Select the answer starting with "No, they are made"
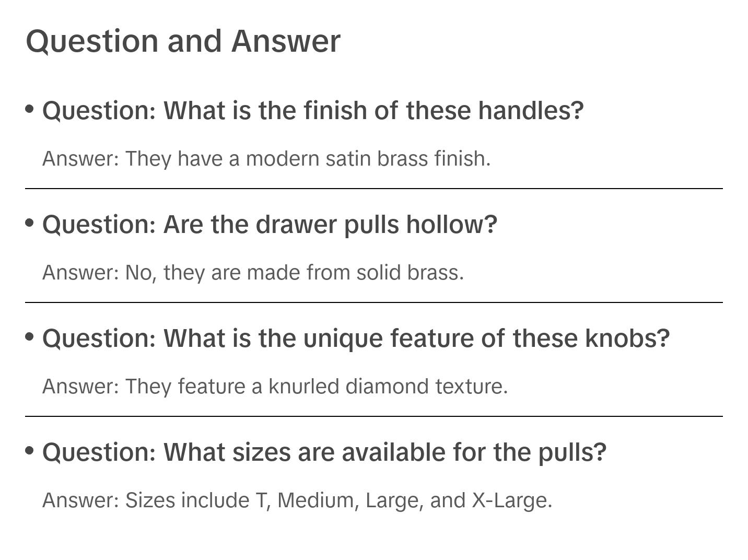 253,272
